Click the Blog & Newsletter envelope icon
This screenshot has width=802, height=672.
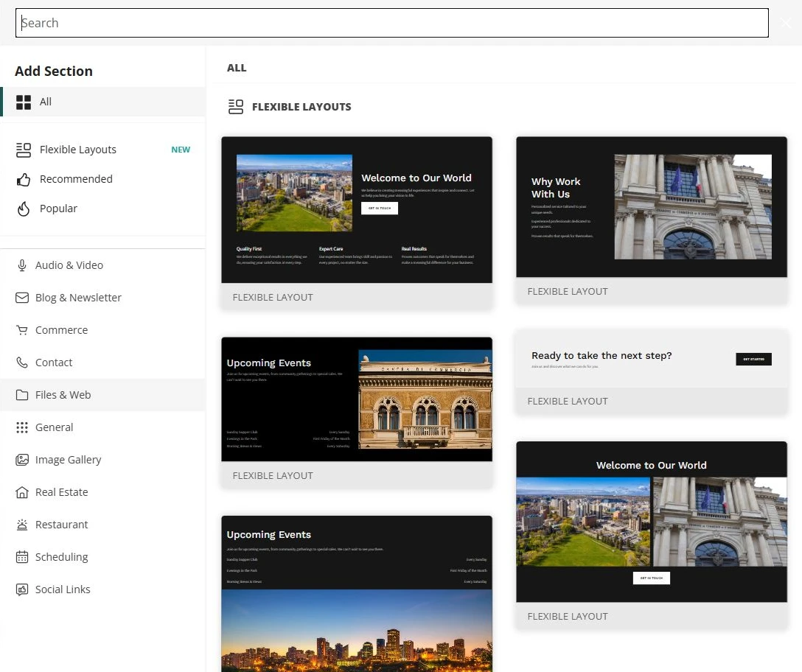point(22,298)
